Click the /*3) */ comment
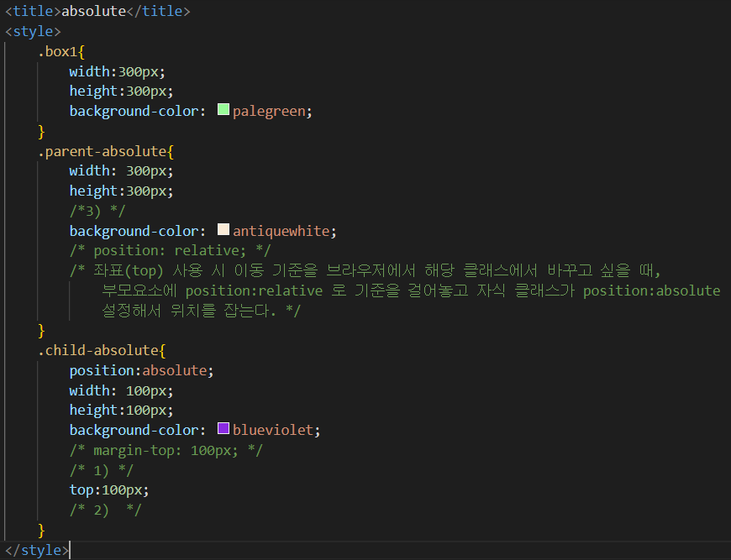The height and width of the screenshot is (560, 731). [x=97, y=211]
